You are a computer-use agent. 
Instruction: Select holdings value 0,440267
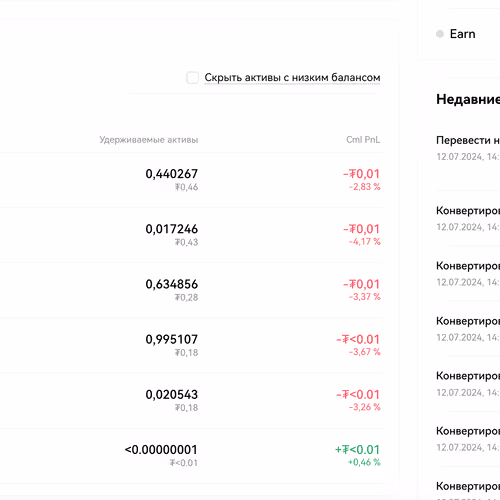[172, 174]
